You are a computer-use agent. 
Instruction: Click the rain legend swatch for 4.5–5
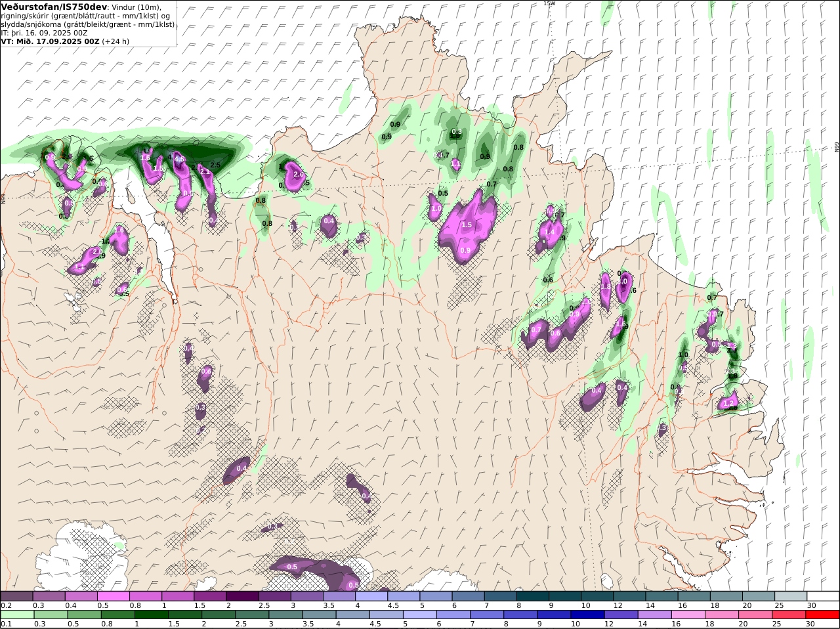tap(387, 615)
